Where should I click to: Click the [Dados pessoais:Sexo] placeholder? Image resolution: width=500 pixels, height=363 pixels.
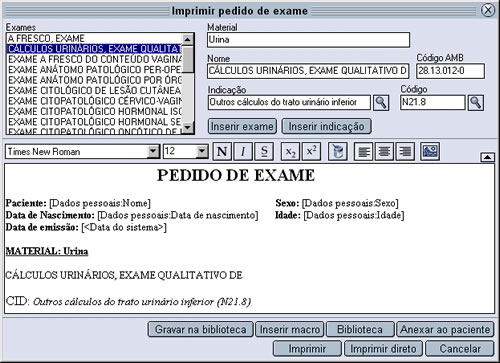pos(350,203)
